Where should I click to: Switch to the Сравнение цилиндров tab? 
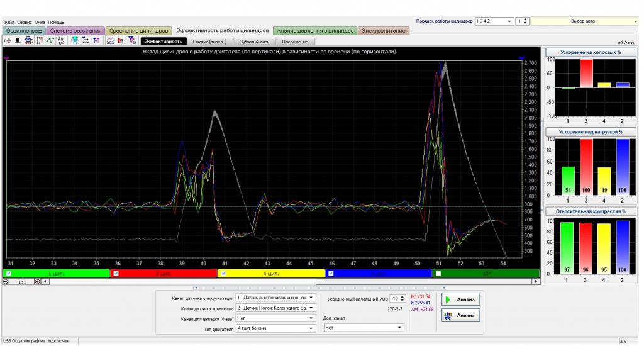138,31
